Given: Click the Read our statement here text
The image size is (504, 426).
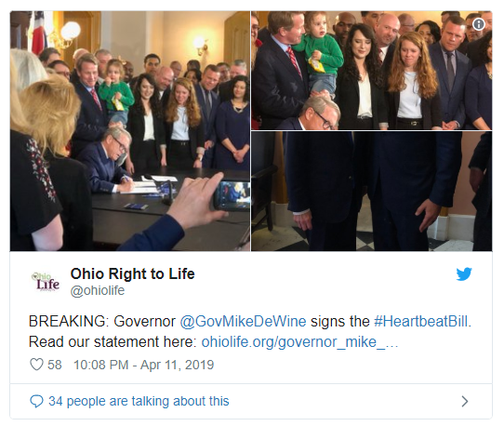Looking at the screenshot, I should [113, 342].
